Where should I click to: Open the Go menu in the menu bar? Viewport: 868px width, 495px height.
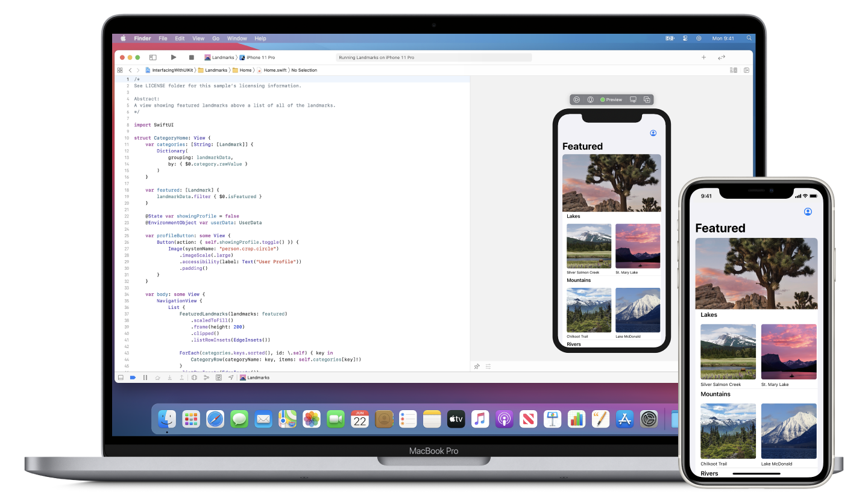[x=216, y=38]
